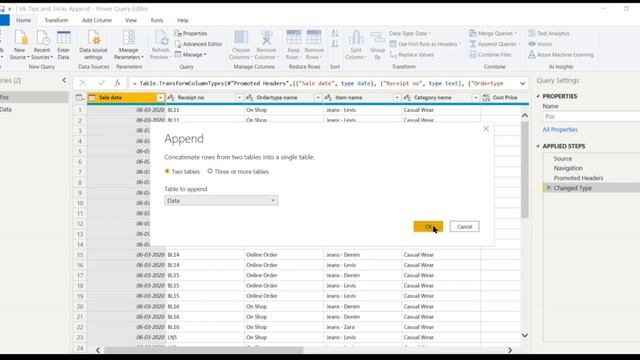The width and height of the screenshot is (640, 360).
Task: Click the horizontal scrollbar right arrow
Action: tap(510, 350)
